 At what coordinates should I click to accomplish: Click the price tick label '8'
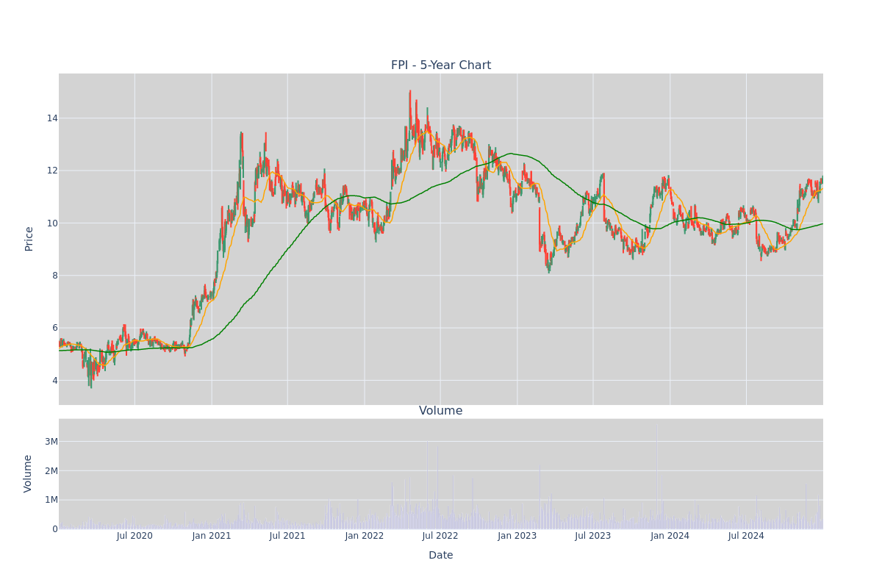54,276
